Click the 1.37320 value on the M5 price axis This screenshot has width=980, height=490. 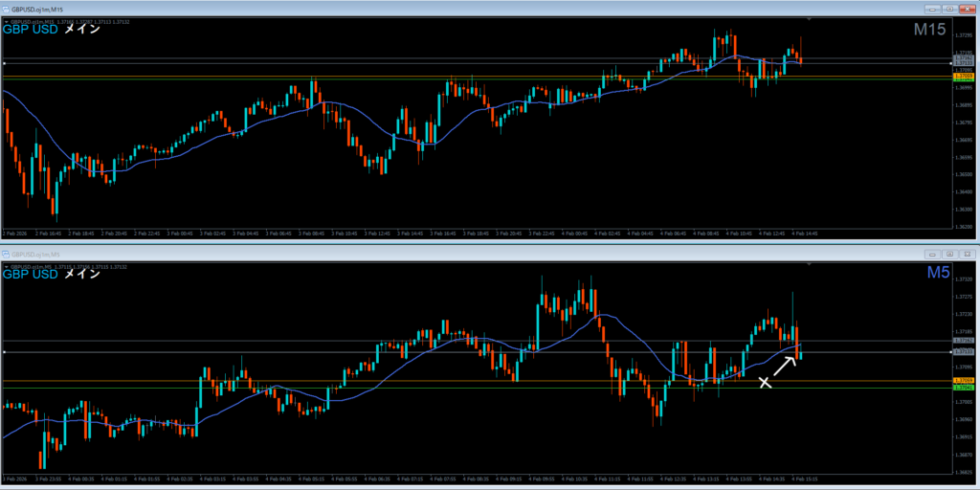coord(963,280)
